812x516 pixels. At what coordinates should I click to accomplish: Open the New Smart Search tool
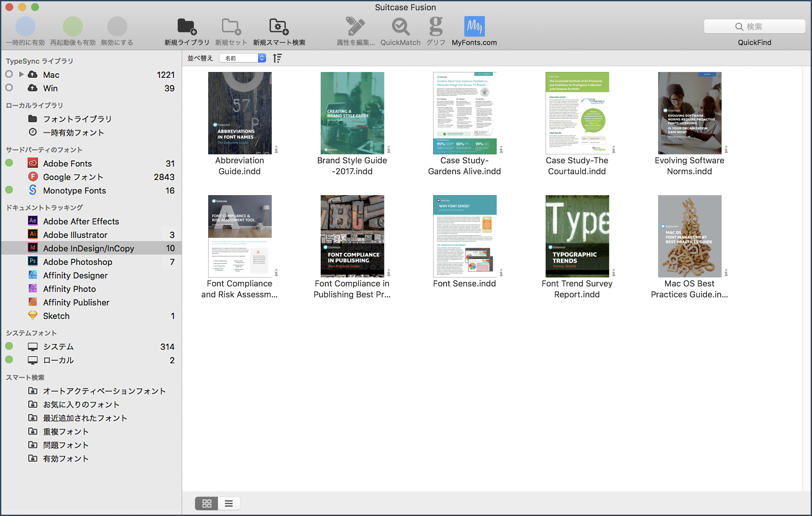click(x=279, y=27)
